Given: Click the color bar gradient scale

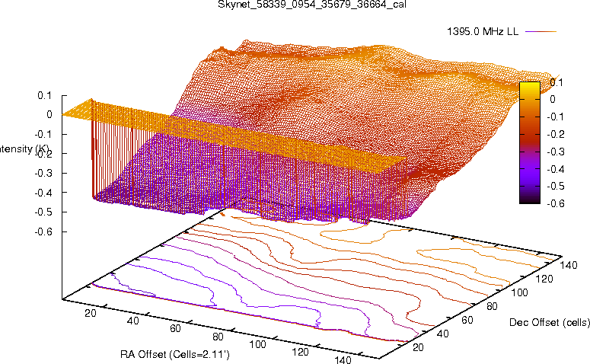Looking at the screenshot, I should pos(529,142).
